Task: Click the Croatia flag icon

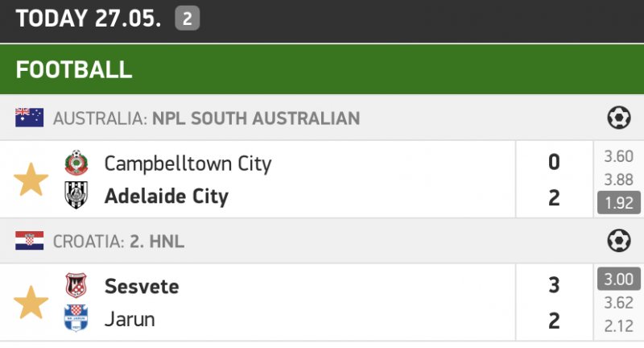Action: coord(29,240)
